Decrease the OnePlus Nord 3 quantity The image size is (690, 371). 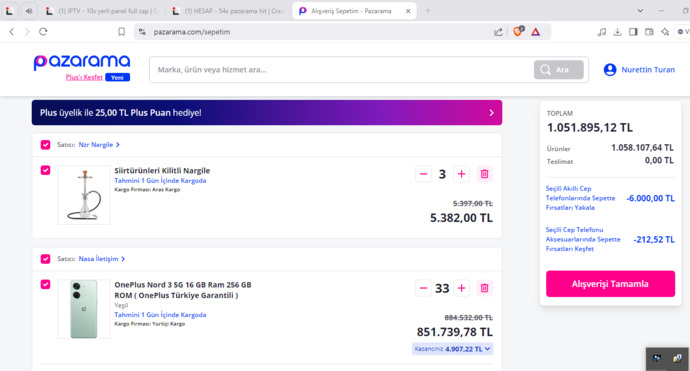(423, 288)
